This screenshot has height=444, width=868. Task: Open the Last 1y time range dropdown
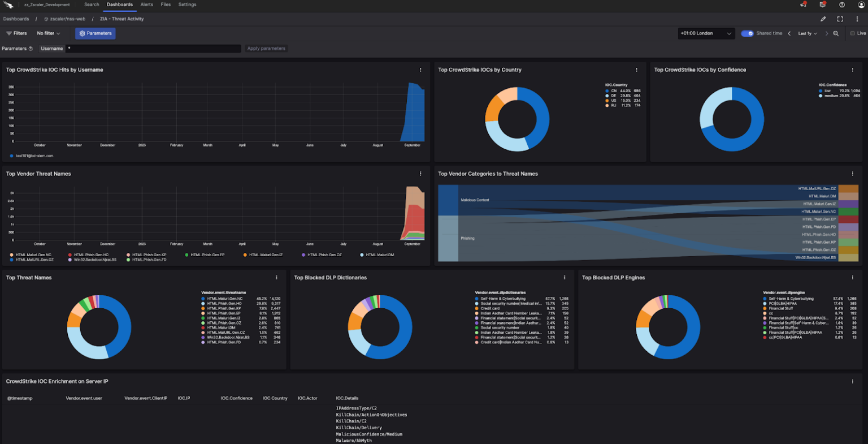click(x=808, y=33)
